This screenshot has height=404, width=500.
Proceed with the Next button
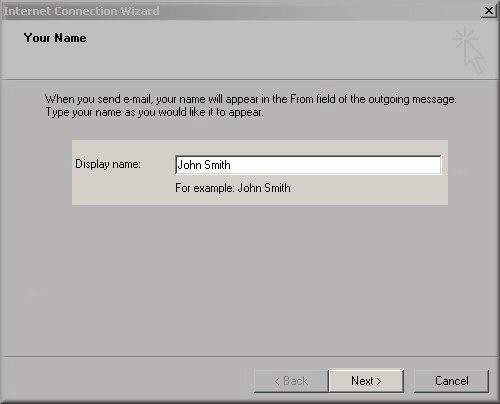click(x=366, y=381)
